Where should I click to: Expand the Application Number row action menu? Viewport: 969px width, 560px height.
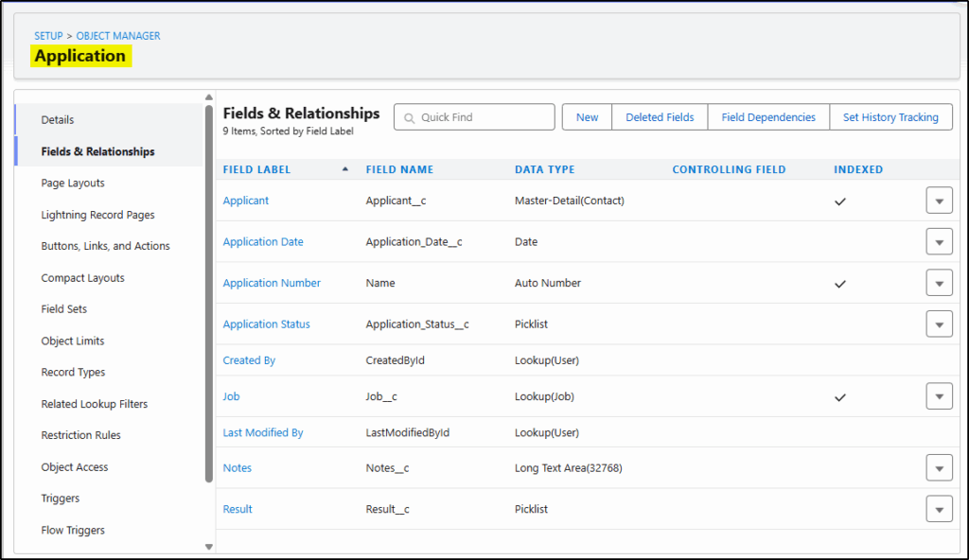939,283
